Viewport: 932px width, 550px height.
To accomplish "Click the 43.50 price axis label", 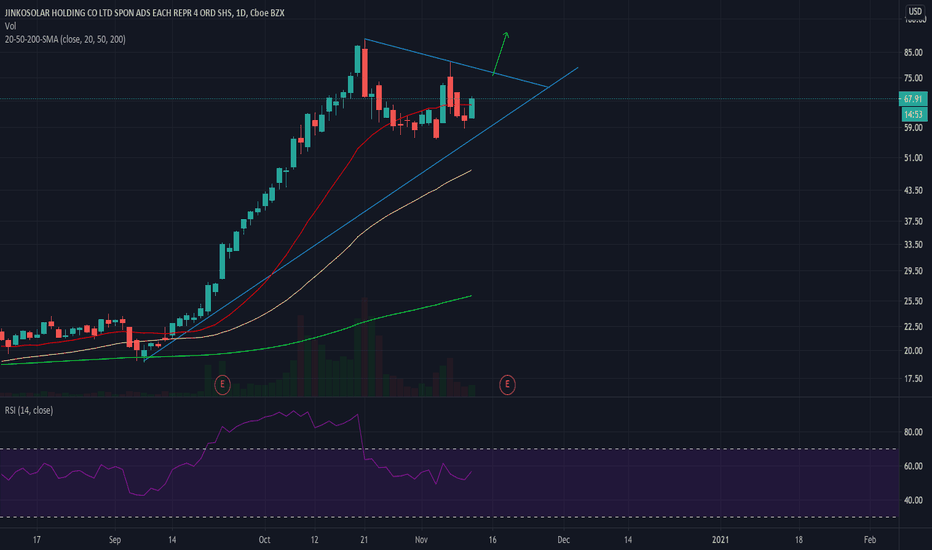I will coord(913,190).
